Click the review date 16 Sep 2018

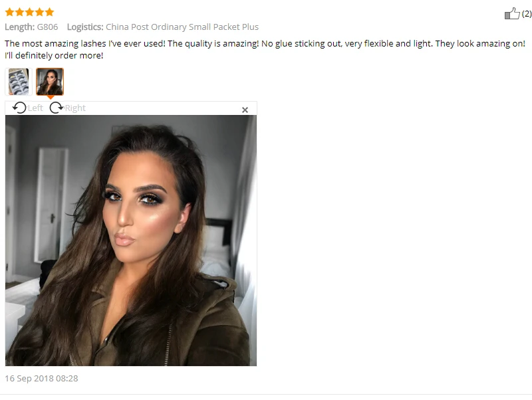[41, 378]
